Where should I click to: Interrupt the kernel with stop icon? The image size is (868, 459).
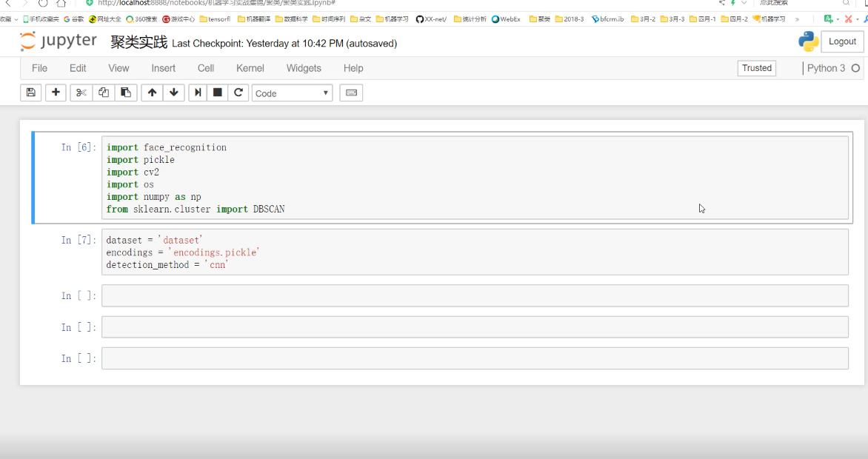tap(218, 93)
